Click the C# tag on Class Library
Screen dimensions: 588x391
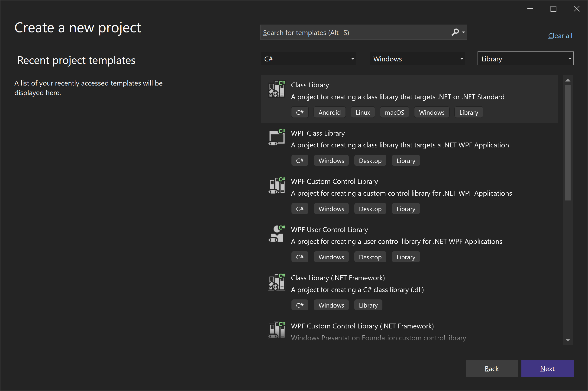point(300,112)
